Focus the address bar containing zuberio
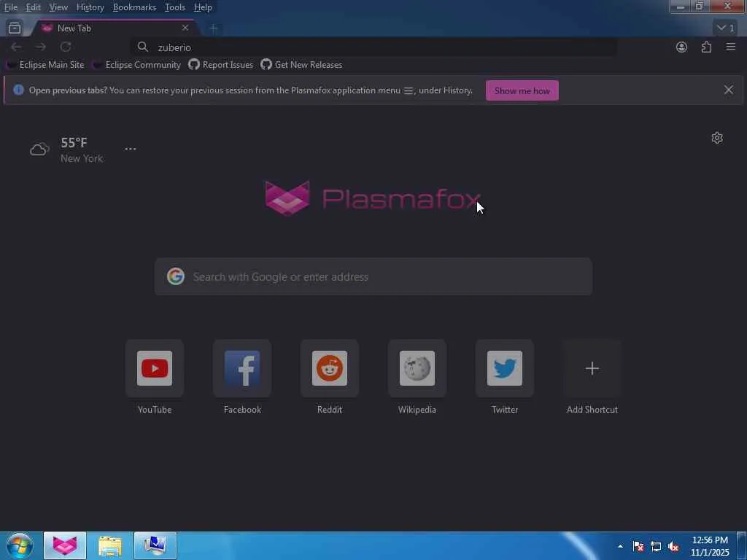The width and height of the screenshot is (747, 560). tap(374, 47)
